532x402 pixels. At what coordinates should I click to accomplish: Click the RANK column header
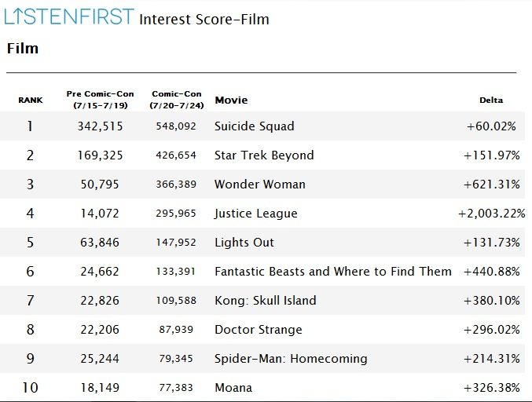[x=31, y=100]
